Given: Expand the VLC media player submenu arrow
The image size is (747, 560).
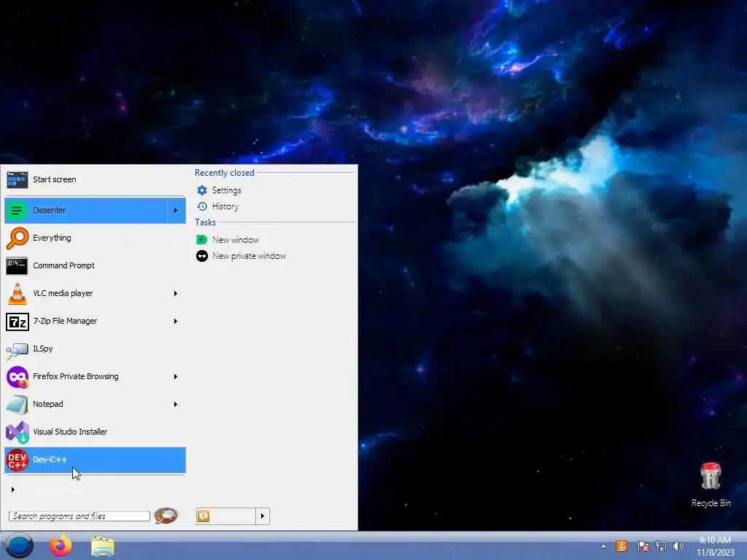Looking at the screenshot, I should tap(176, 293).
